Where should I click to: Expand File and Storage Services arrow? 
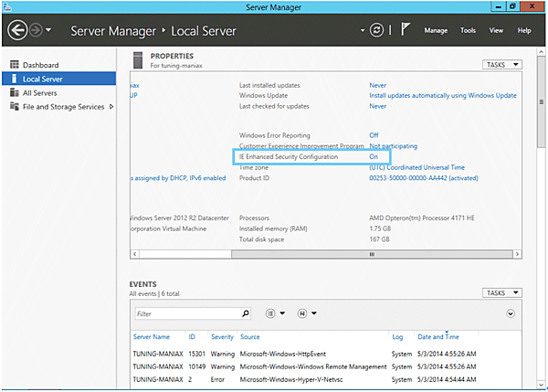tap(111, 106)
